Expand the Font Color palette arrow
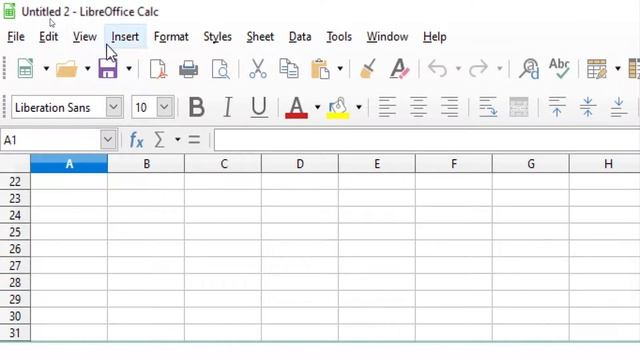Screen dimensions: 640x360 317,107
